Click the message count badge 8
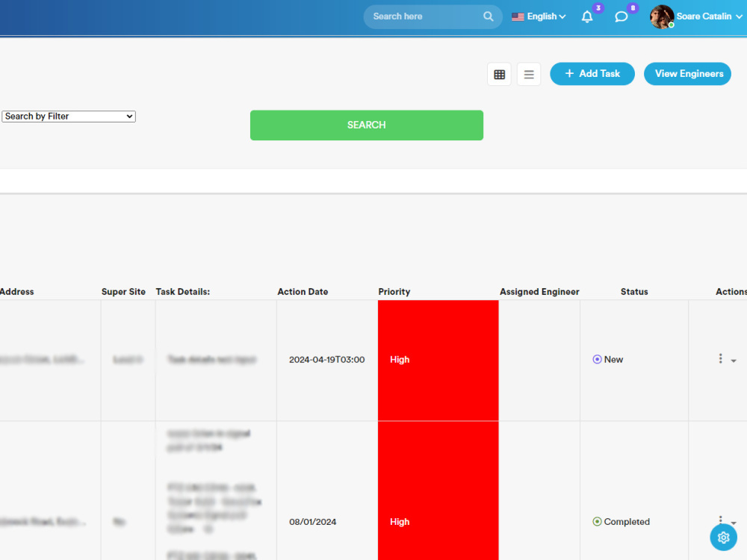The height and width of the screenshot is (560, 747). pyautogui.click(x=633, y=8)
